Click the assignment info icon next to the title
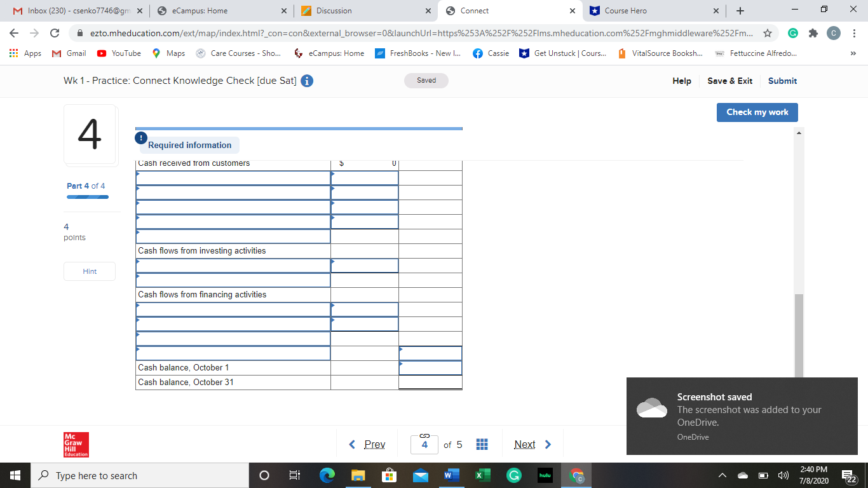 307,81
